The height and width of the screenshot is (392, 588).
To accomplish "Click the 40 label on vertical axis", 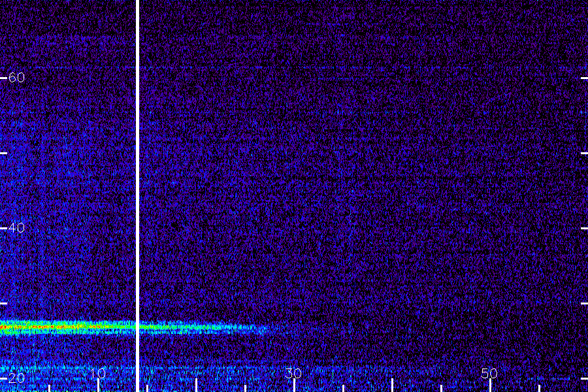I will [16, 228].
